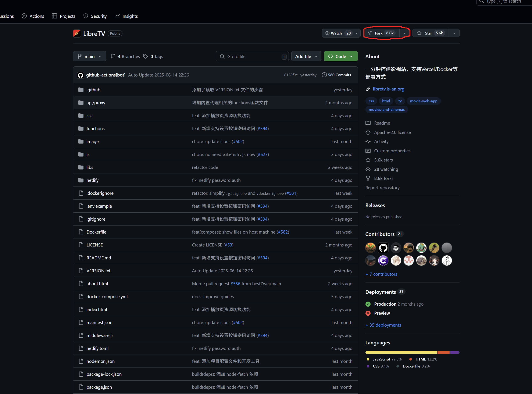Image resolution: width=532 pixels, height=394 pixels.
Task: Click Report repository link
Action: 383,188
